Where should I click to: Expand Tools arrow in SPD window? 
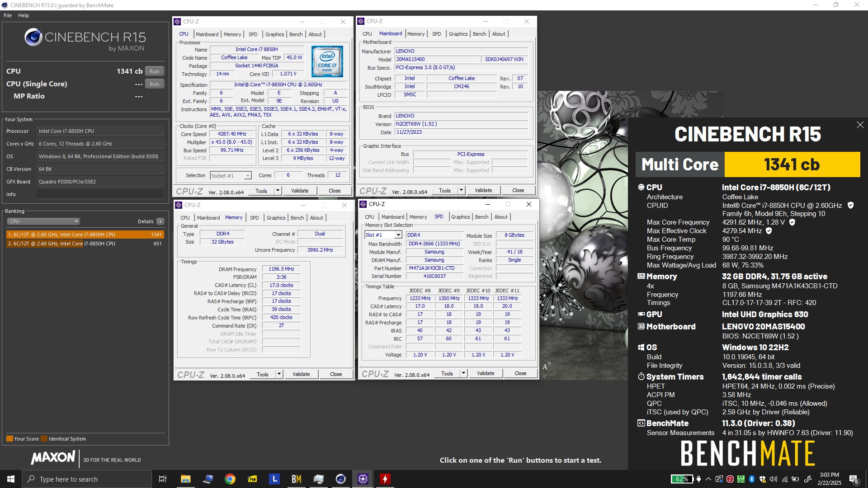pos(464,373)
